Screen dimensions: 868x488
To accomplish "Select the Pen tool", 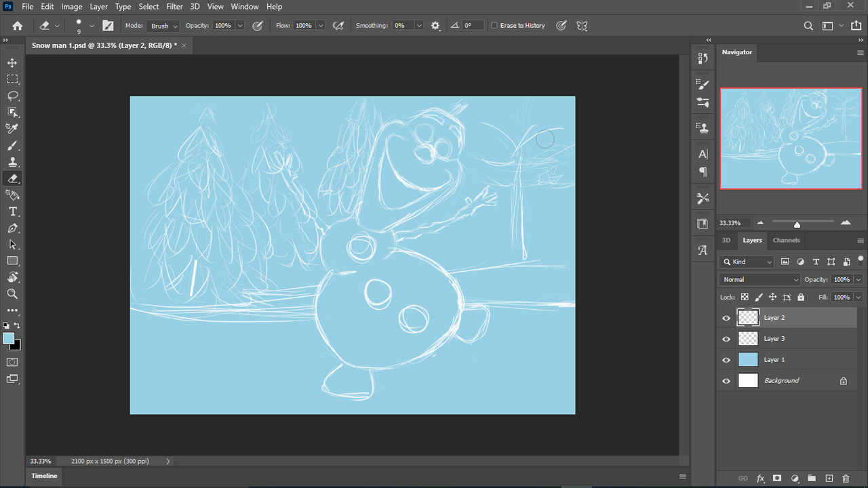I will point(12,228).
